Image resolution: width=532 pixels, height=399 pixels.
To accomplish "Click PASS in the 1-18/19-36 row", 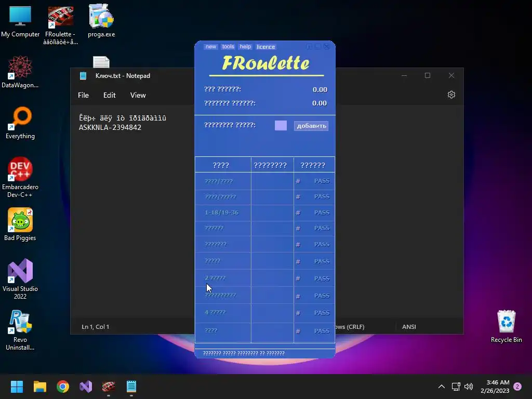I will [x=322, y=212].
